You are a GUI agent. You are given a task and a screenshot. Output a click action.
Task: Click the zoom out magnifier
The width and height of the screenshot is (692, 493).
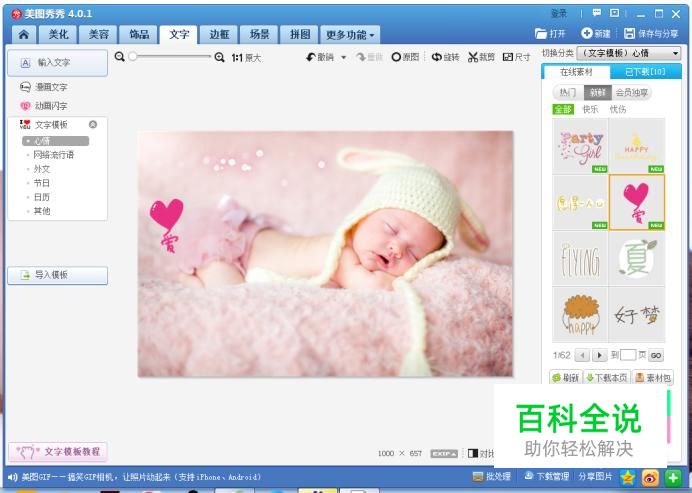pos(119,57)
